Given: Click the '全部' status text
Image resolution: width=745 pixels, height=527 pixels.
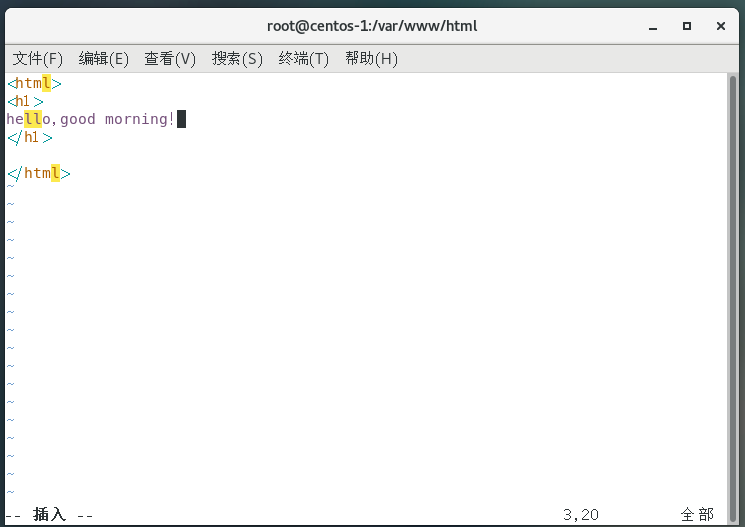Looking at the screenshot, I should coord(697,515).
